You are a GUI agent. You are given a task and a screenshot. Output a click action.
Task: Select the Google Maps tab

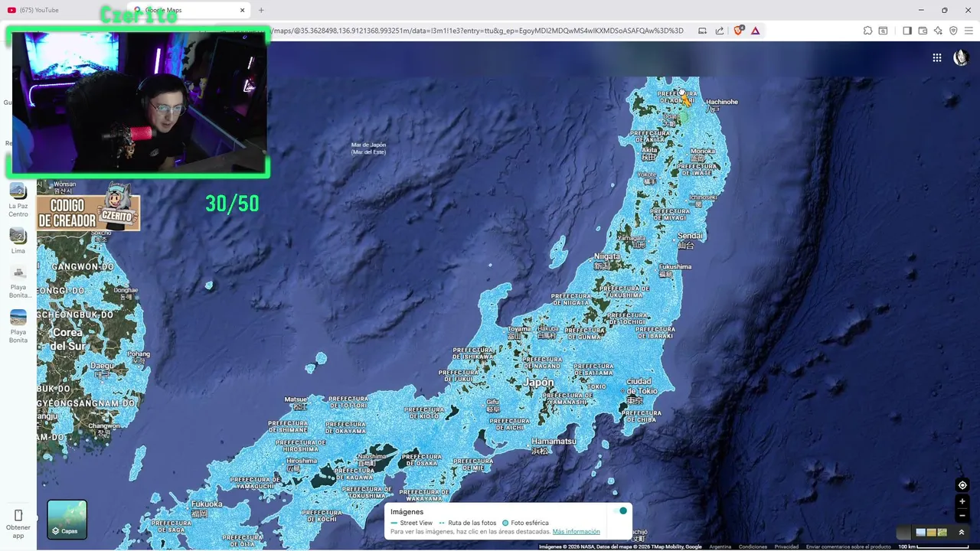pos(184,10)
